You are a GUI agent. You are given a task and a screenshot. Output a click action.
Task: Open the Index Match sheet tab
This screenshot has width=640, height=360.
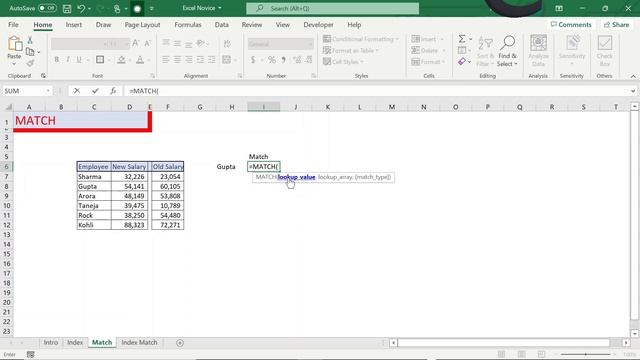coord(139,342)
